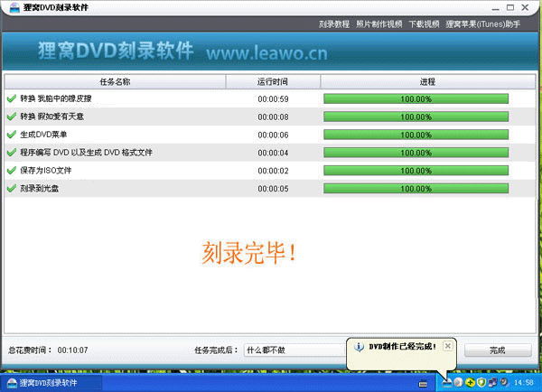
Task: Close the 狸窝DVD刻录软件 window
Action: [x=525, y=7]
